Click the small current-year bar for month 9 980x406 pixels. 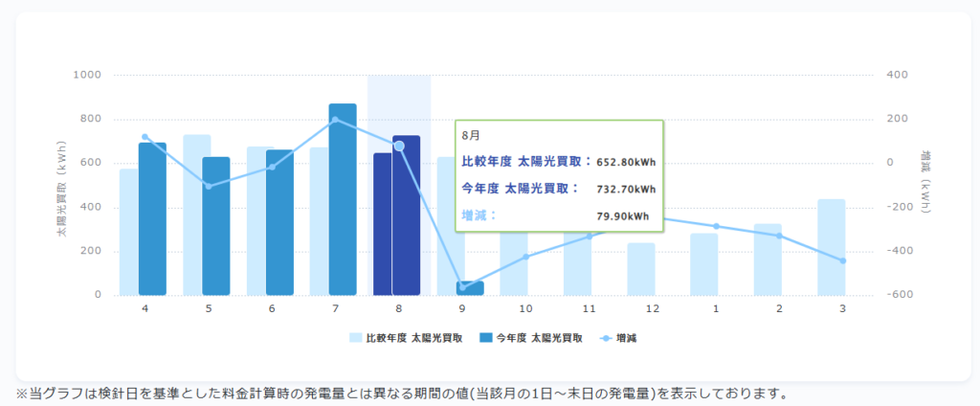point(470,288)
